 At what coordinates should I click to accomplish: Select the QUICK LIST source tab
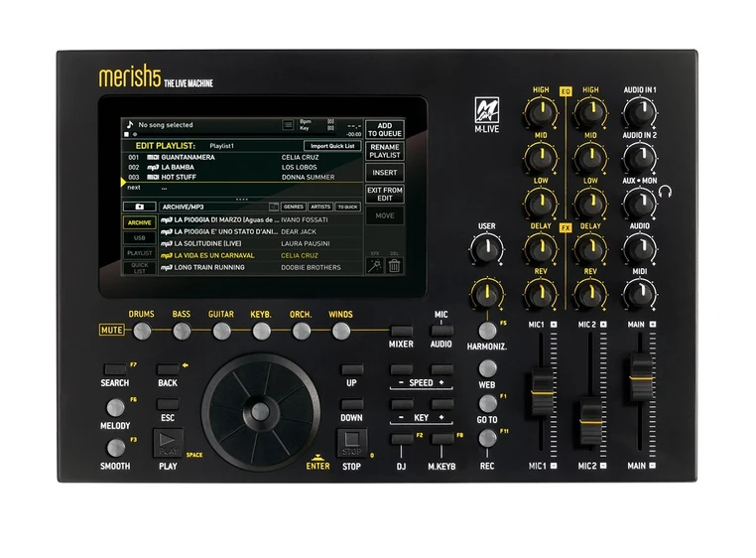tap(139, 268)
